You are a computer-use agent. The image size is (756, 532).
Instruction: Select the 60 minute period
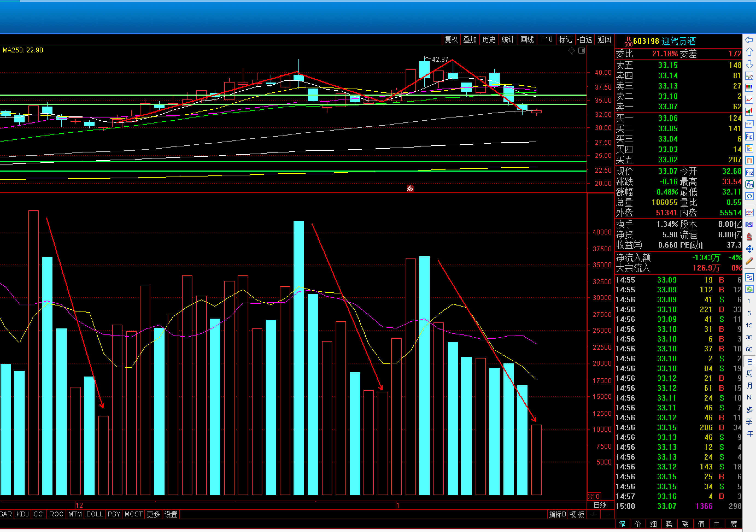[x=749, y=349]
